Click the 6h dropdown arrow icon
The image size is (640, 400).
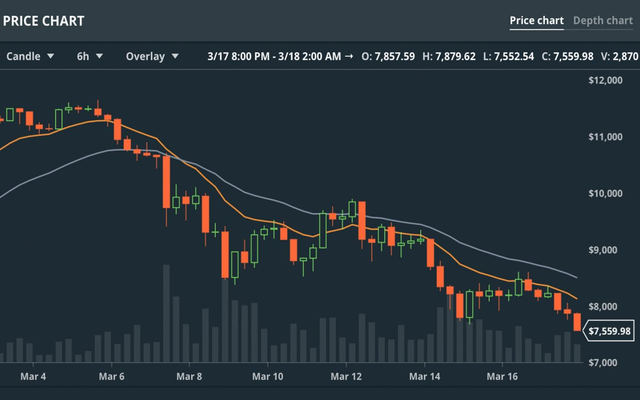coord(99,56)
